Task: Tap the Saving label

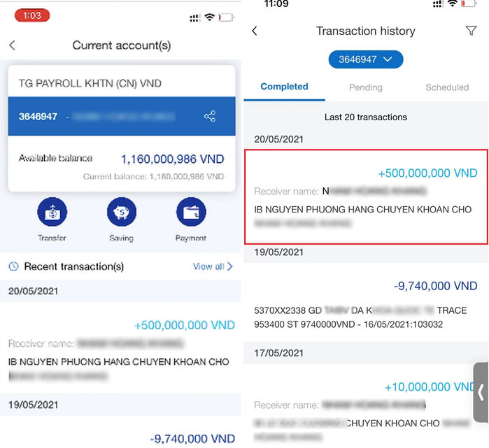Action: [121, 238]
